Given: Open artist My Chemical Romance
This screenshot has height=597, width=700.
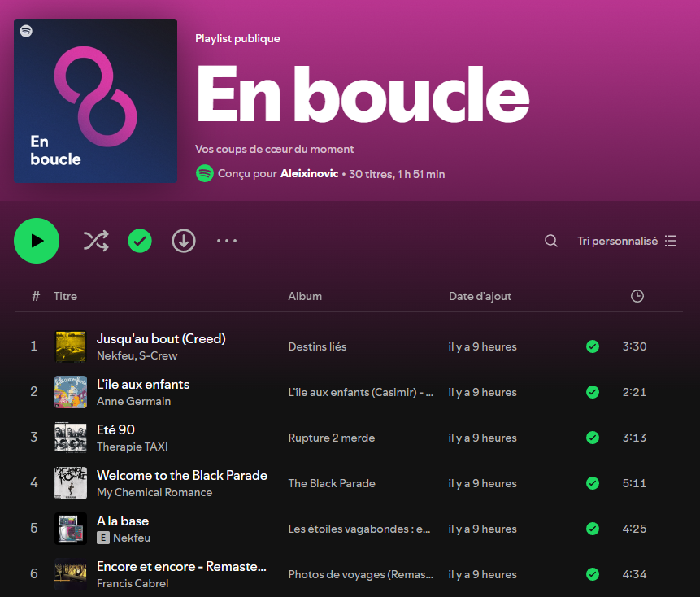Looking at the screenshot, I should (x=154, y=493).
